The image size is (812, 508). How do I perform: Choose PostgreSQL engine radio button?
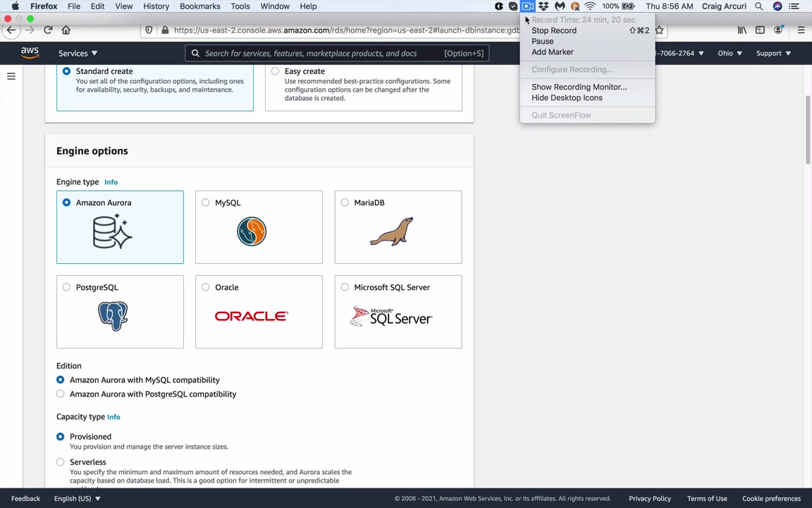66,286
